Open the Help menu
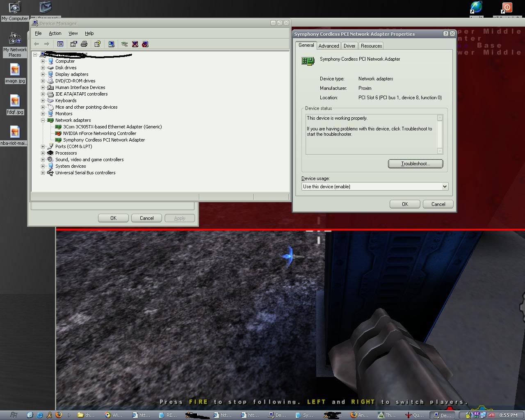Screen dimensions: 525x420 (x=89, y=33)
